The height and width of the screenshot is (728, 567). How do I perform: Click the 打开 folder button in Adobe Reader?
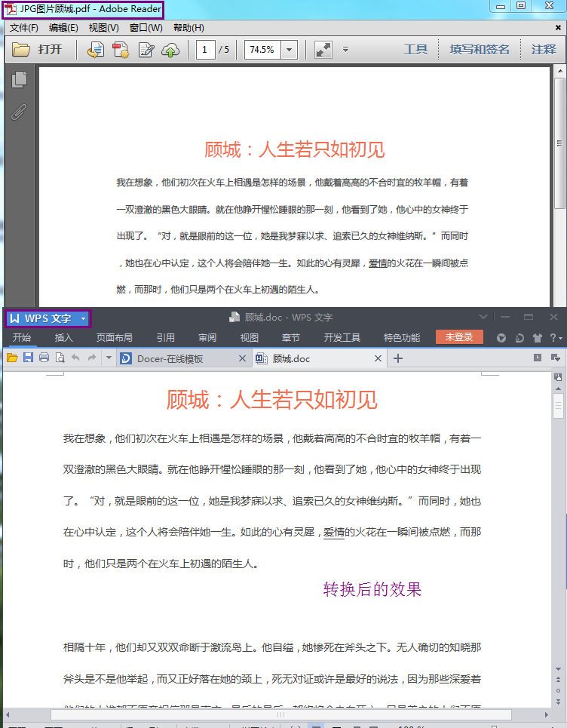(x=37, y=49)
